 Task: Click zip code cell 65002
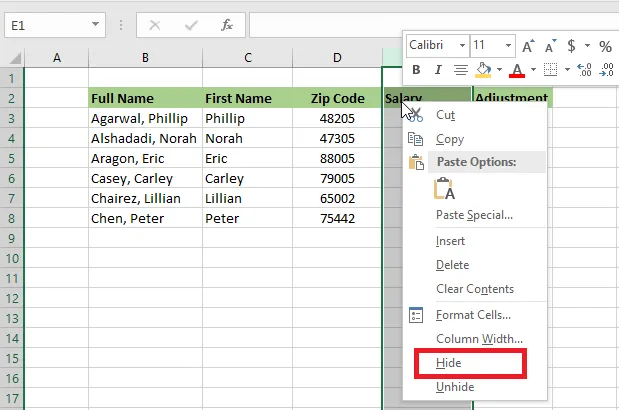(337, 198)
